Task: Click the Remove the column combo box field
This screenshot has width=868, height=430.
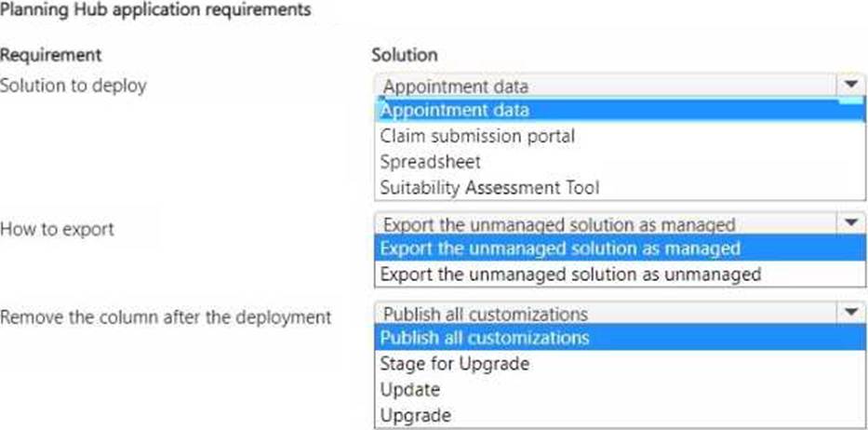Action: tap(605, 314)
